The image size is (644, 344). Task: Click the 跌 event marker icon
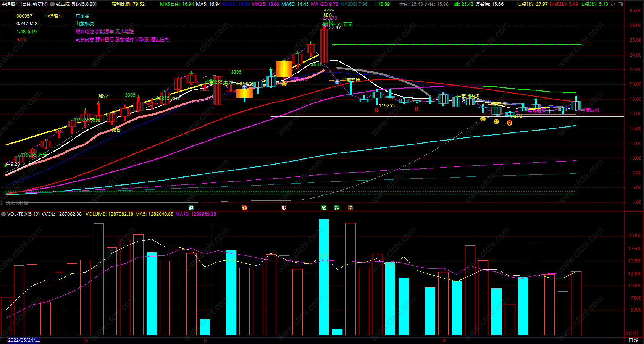click(x=337, y=208)
